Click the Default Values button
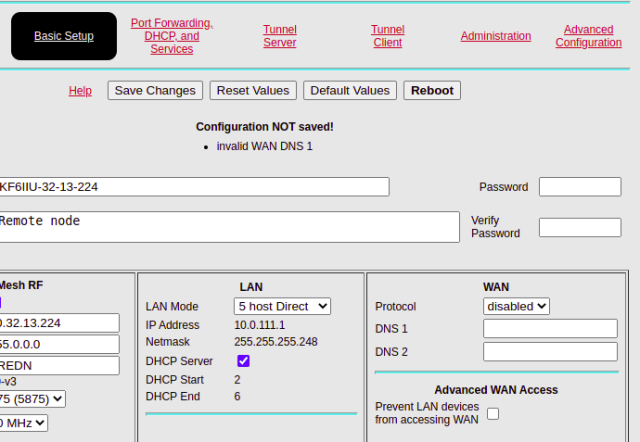This screenshot has height=442, width=640. (x=350, y=90)
